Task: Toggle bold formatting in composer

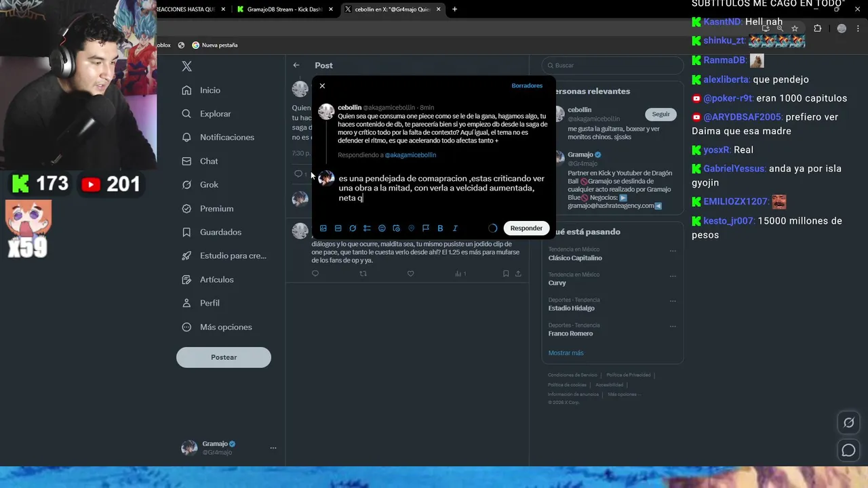Action: 440,228
